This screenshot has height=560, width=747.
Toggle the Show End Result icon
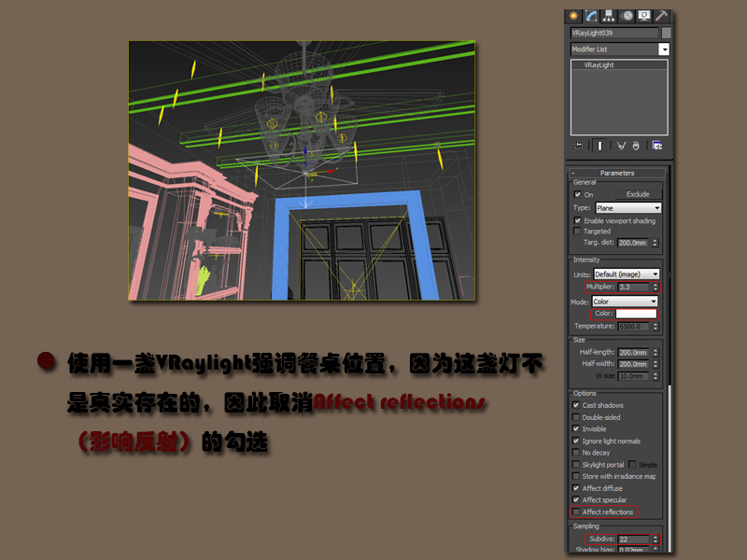pos(599,146)
